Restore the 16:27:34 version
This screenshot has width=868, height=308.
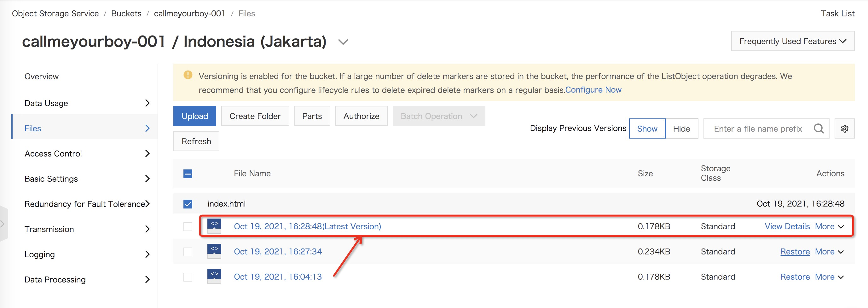point(795,251)
